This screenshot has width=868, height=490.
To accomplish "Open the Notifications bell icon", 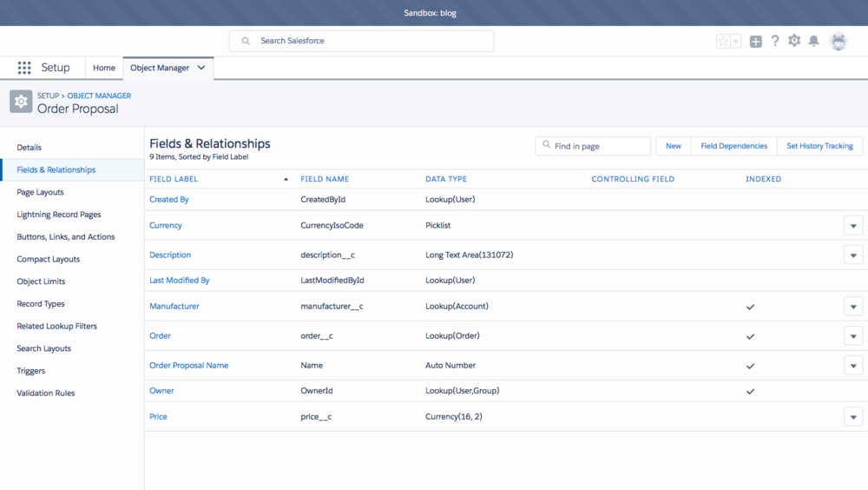I will (x=813, y=41).
